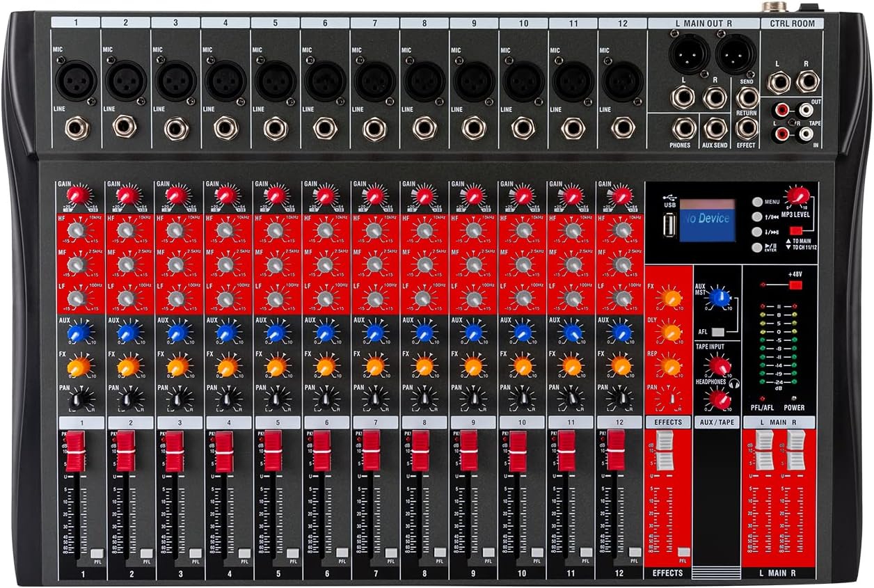Click the MAIN OUT L quarter-inch jack

coord(682,97)
